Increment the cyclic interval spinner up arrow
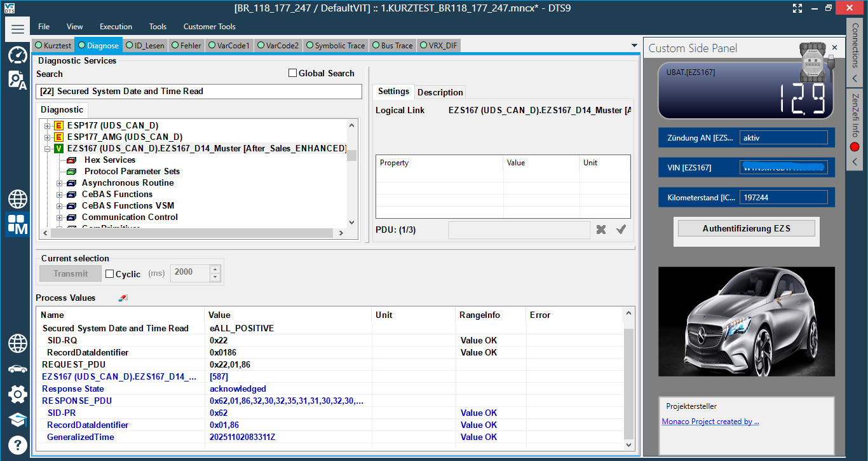The width and height of the screenshot is (868, 461). [x=215, y=270]
